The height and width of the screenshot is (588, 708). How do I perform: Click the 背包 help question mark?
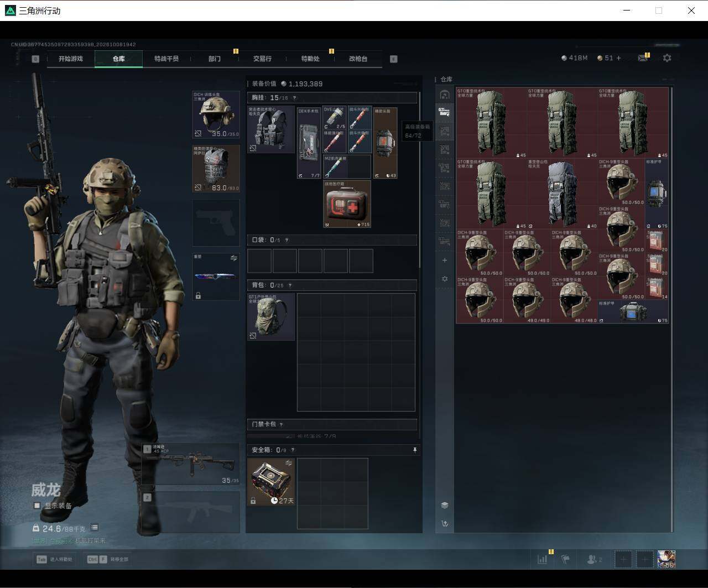coord(290,285)
